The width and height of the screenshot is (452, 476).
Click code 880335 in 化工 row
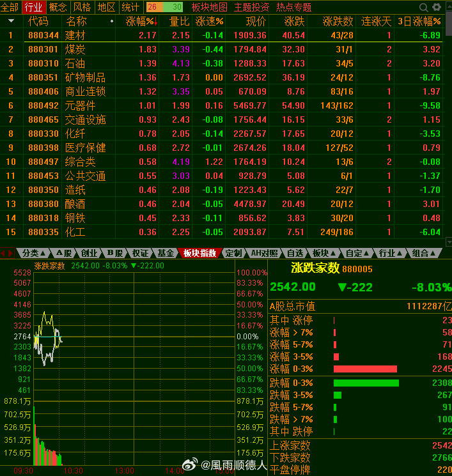coord(43,232)
